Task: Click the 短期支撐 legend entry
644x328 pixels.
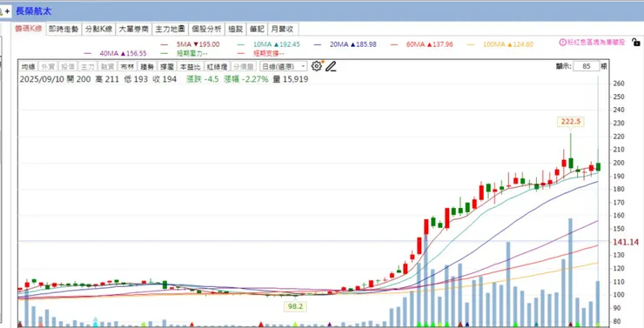Action: pos(261,53)
